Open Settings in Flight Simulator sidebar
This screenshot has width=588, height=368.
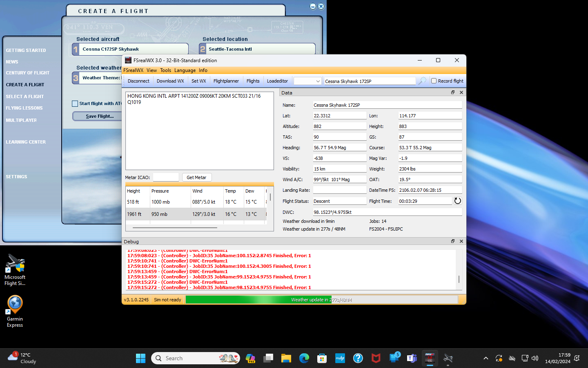pyautogui.click(x=16, y=177)
